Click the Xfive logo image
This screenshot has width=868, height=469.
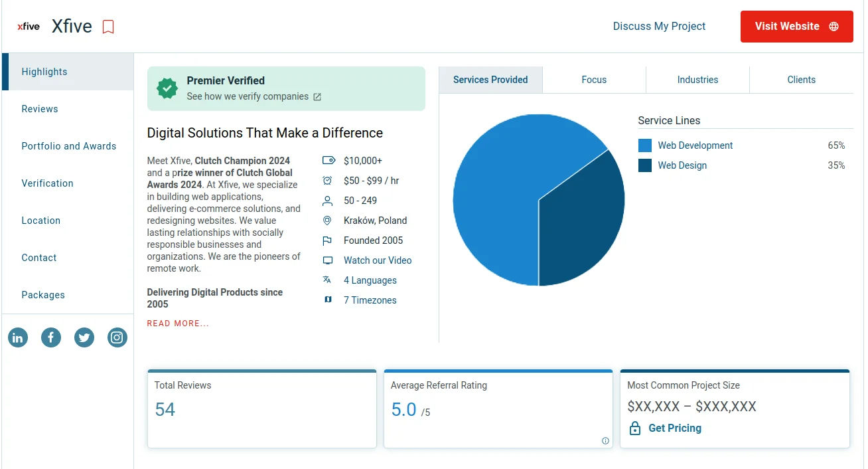tap(29, 27)
